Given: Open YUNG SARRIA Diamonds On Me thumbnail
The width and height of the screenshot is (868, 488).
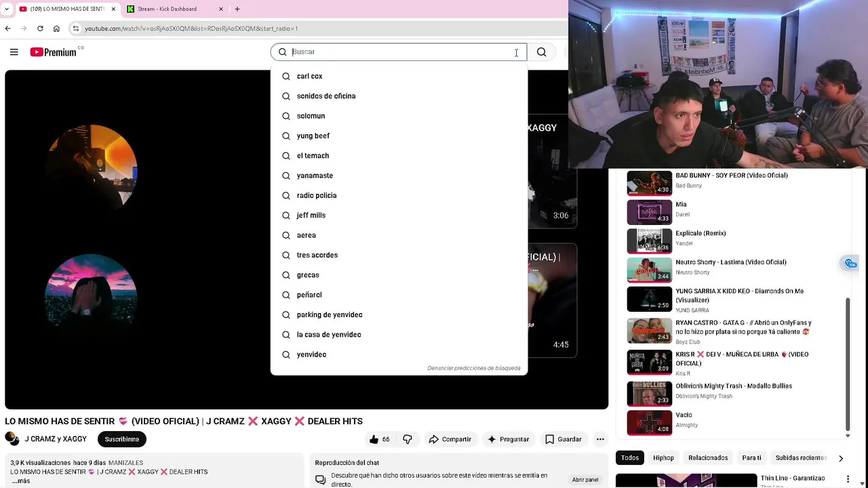Looking at the screenshot, I should click(x=650, y=299).
